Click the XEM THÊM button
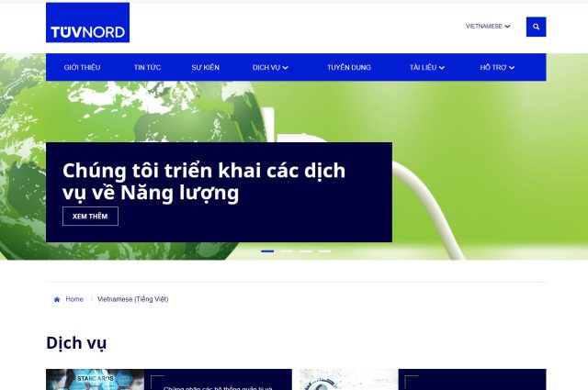588x390 pixels. 90,217
